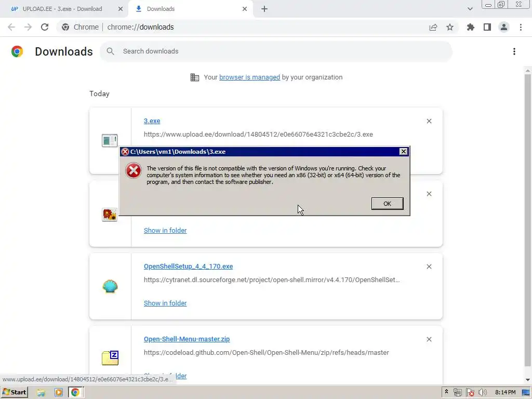Reload the current page
Screen dimensions: 532x399
click(x=45, y=27)
